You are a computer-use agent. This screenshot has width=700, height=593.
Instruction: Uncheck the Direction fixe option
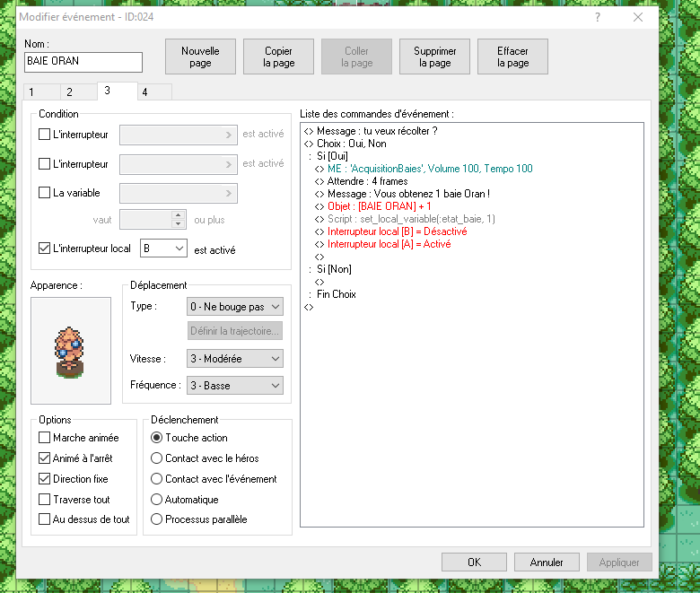44,479
